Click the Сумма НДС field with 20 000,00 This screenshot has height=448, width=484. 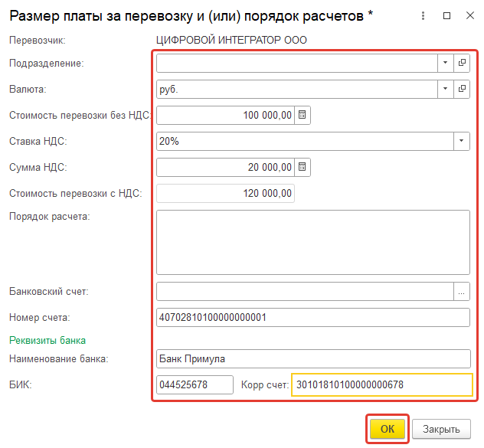[x=225, y=167]
